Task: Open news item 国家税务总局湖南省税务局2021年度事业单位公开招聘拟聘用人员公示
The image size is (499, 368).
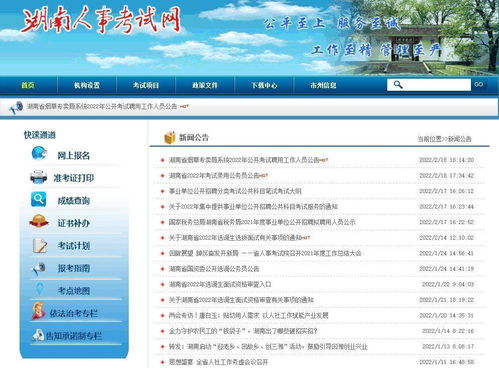Action: pyautogui.click(x=262, y=222)
